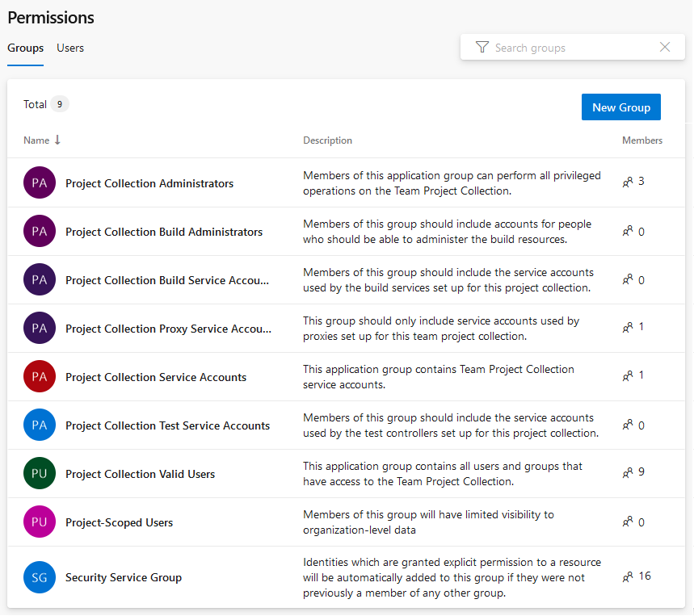Select the Groups tab
Viewport: 694px width, 616px height.
coord(25,48)
